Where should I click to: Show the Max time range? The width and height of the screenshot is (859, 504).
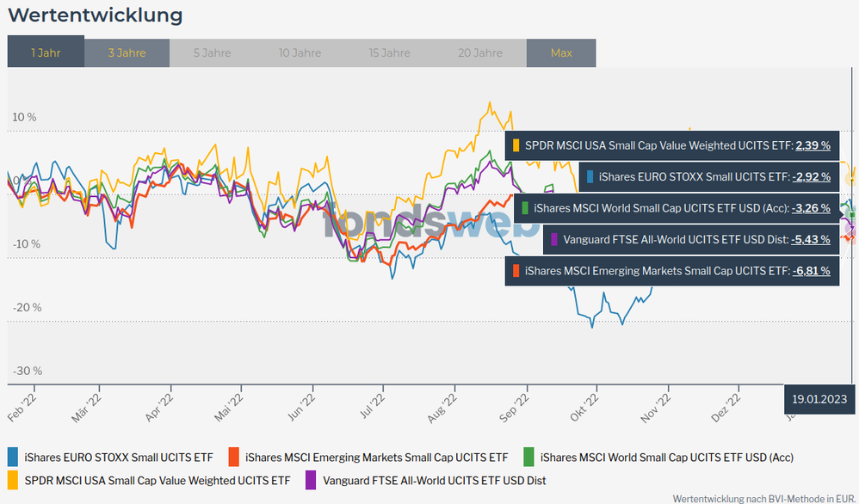click(561, 52)
